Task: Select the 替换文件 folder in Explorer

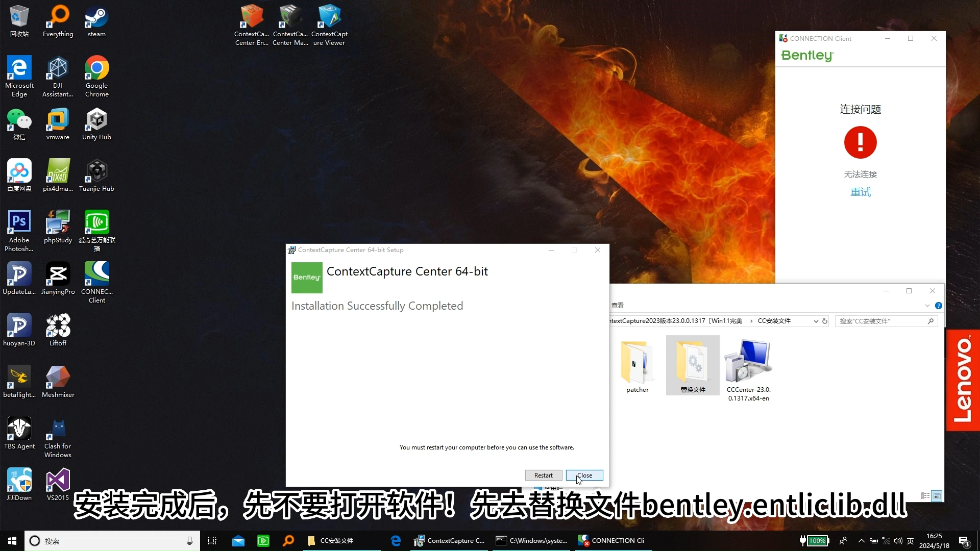Action: tap(693, 365)
